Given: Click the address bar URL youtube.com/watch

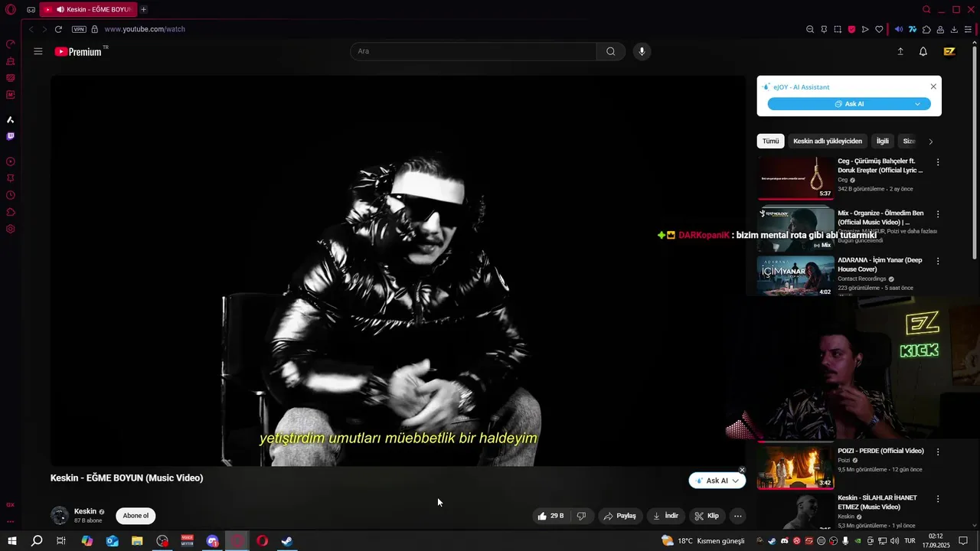Looking at the screenshot, I should [x=145, y=29].
